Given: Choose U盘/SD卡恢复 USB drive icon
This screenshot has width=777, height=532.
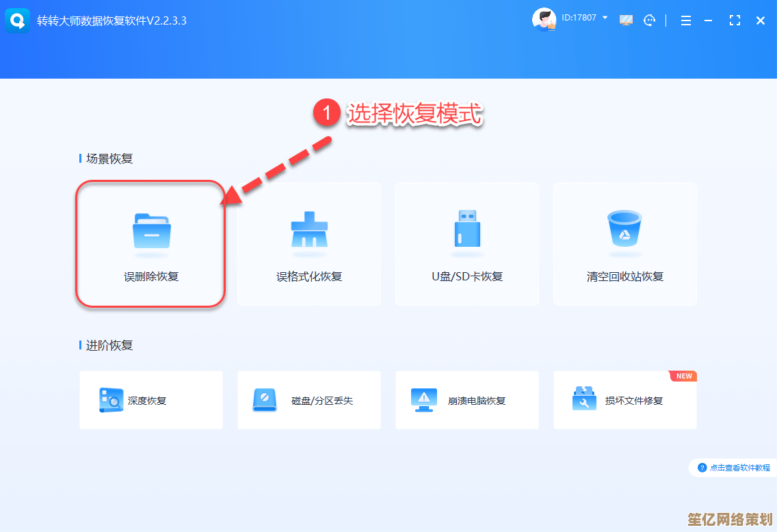Looking at the screenshot, I should [466, 230].
